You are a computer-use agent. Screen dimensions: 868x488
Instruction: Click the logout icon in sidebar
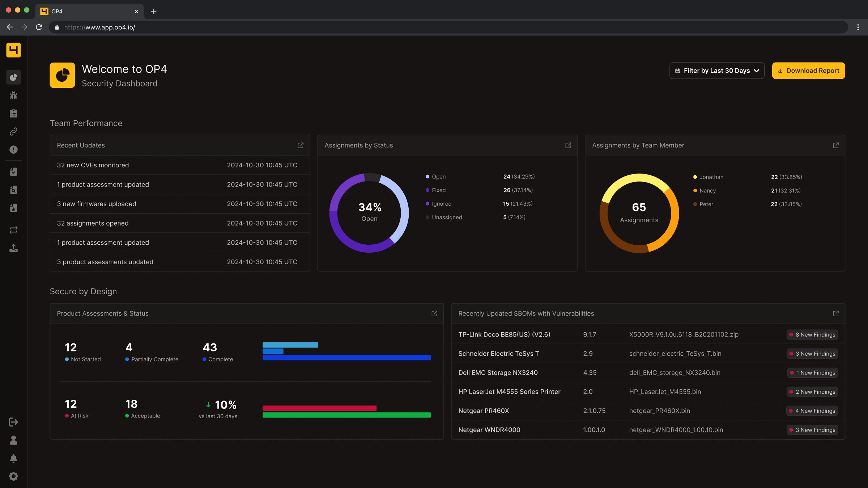13,422
